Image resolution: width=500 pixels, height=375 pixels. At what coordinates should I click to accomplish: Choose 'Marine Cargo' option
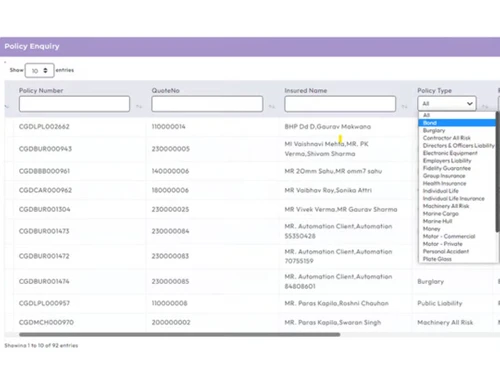pos(457,214)
